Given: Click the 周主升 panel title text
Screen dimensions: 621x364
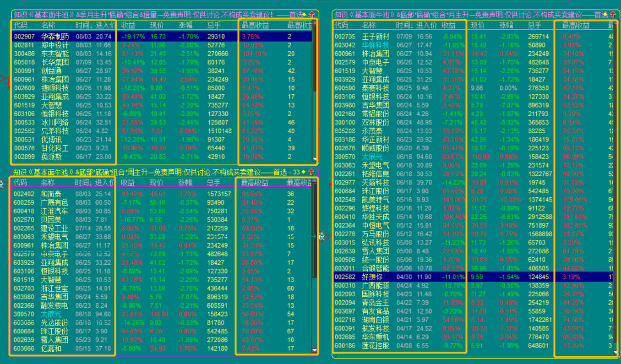Looking at the screenshot, I should (x=157, y=172).
